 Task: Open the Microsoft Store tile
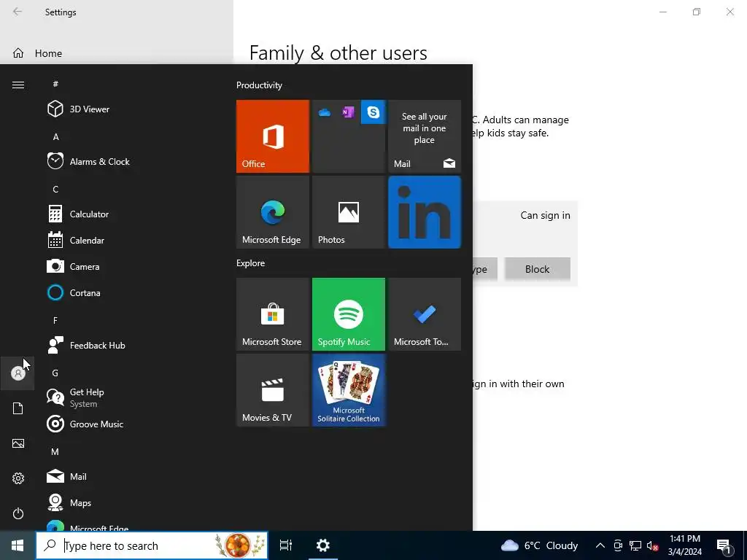point(273,314)
